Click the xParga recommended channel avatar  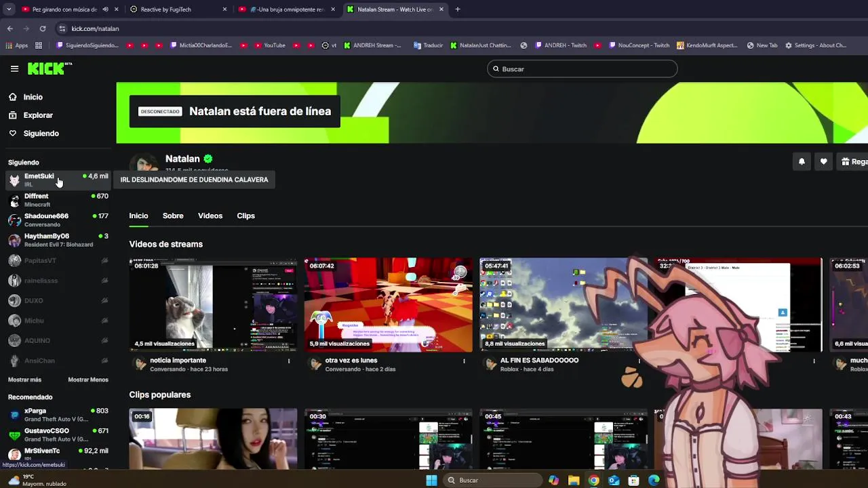[14, 415]
